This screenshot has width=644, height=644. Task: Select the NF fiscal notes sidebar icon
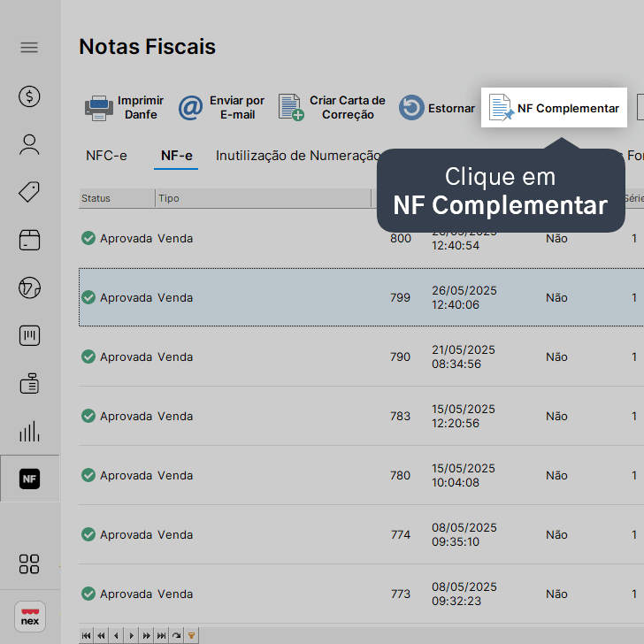click(x=29, y=479)
